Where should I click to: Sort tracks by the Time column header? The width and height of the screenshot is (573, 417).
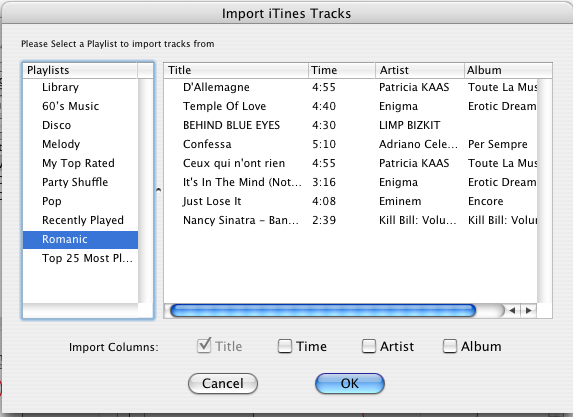(342, 70)
